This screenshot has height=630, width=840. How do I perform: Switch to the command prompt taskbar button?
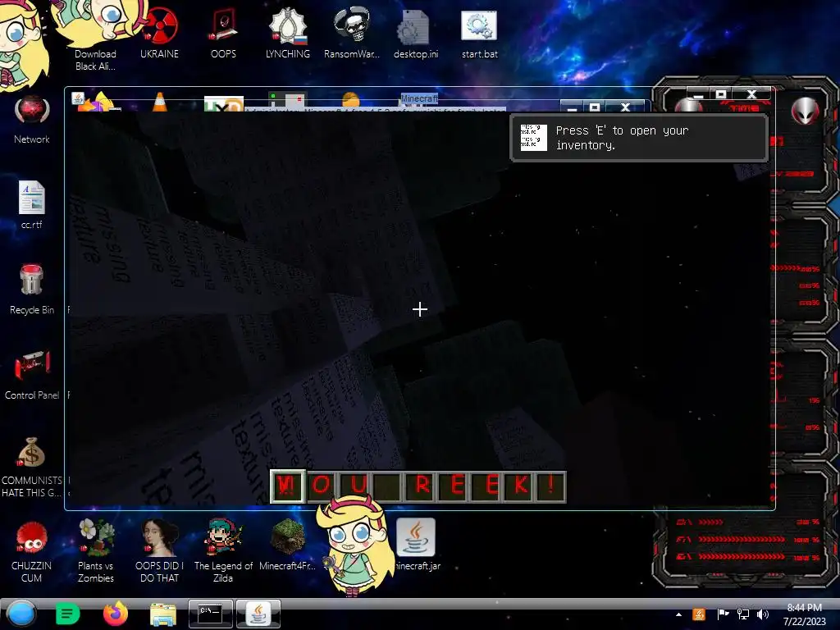pyautogui.click(x=211, y=614)
